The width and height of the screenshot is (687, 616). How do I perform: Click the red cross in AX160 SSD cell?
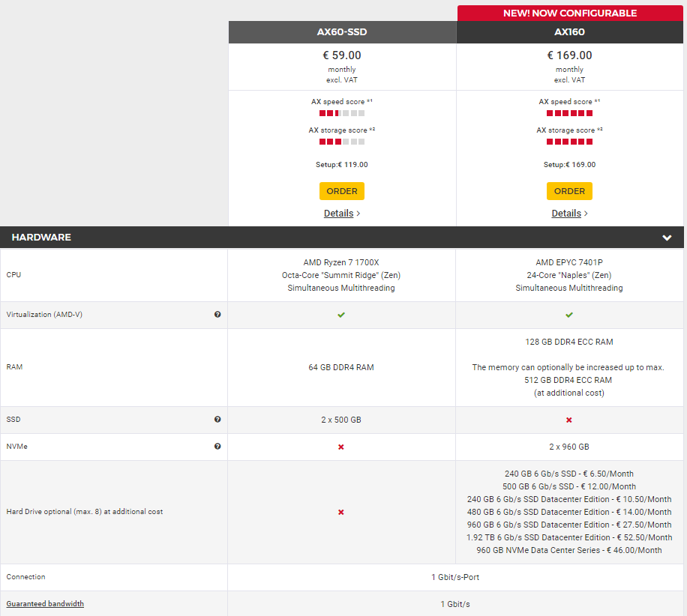[x=569, y=420]
